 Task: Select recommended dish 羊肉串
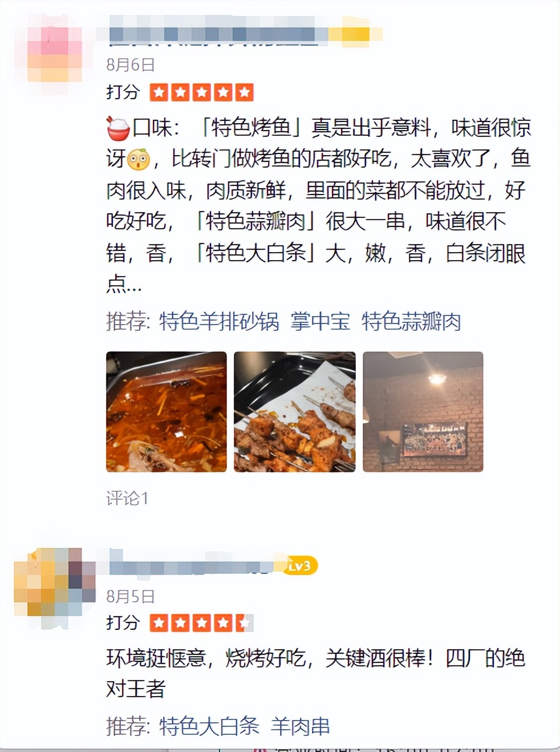pos(301,726)
